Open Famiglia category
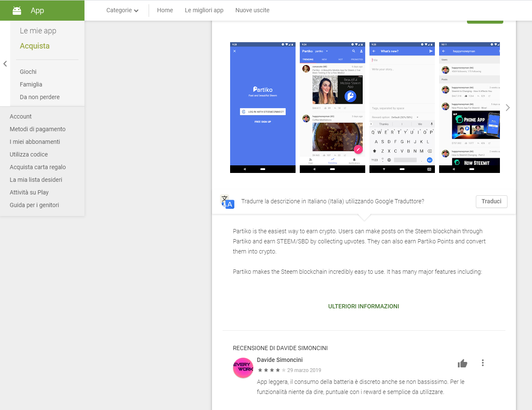 click(31, 84)
